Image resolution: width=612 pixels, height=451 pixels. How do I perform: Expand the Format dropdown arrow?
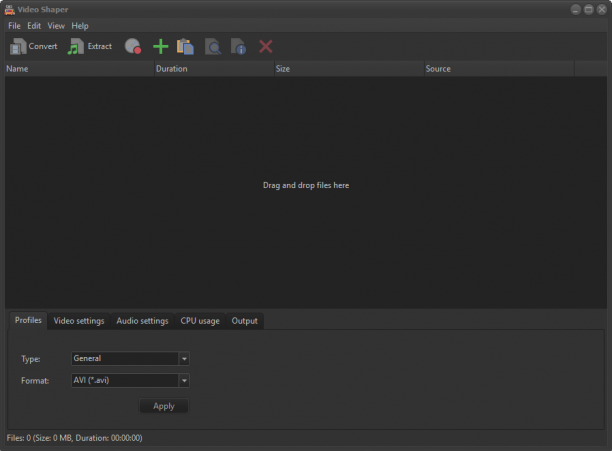tap(184, 380)
